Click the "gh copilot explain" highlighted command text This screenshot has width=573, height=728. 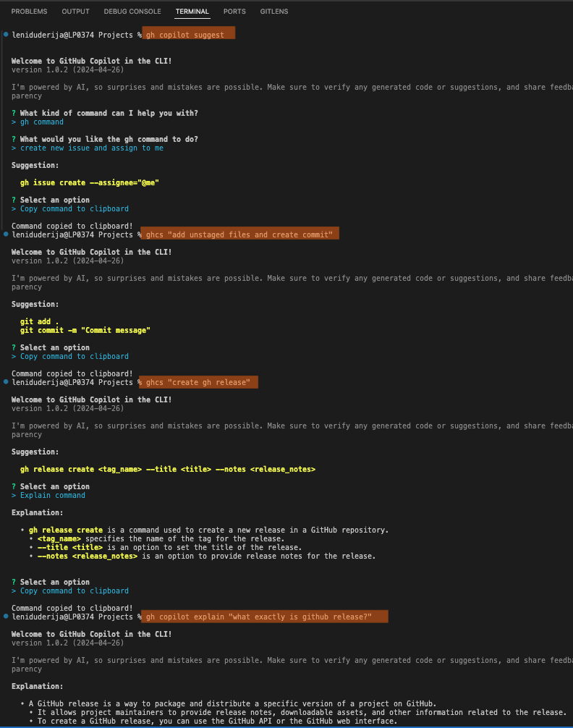coord(266,617)
